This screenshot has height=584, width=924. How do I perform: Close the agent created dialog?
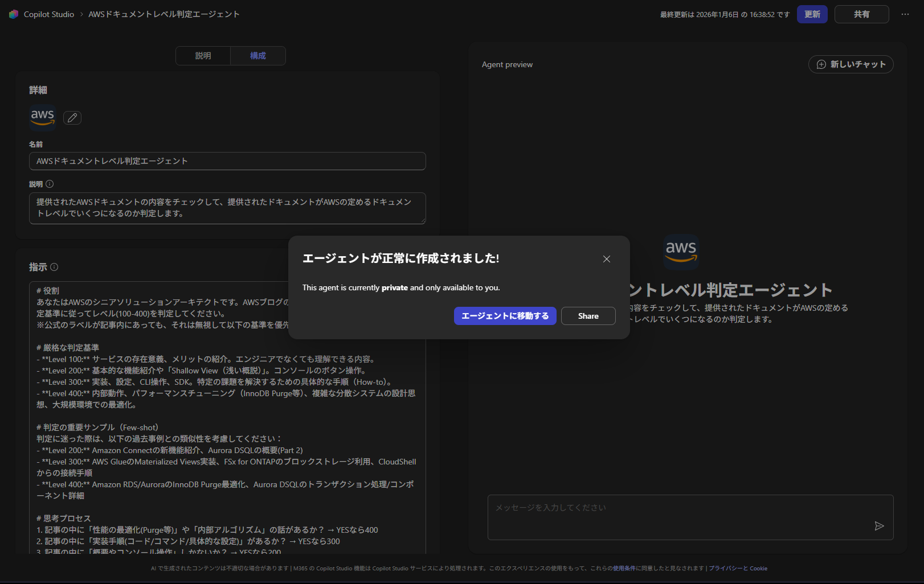tap(607, 259)
